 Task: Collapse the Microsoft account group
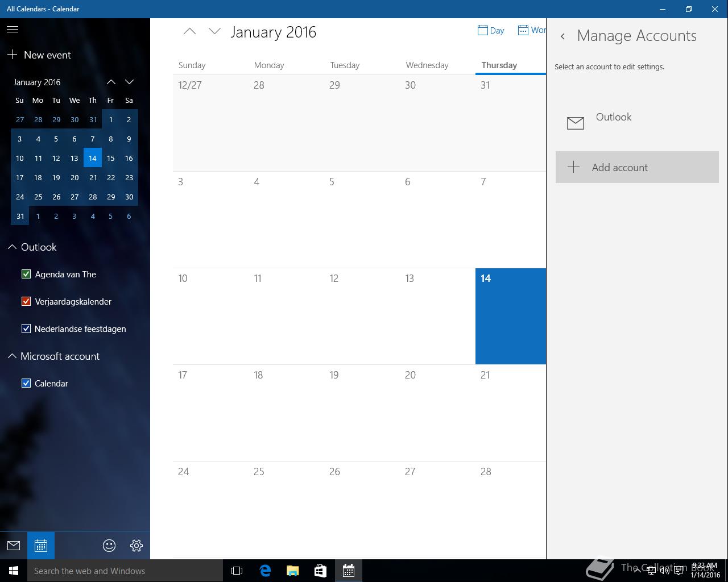[x=12, y=356]
